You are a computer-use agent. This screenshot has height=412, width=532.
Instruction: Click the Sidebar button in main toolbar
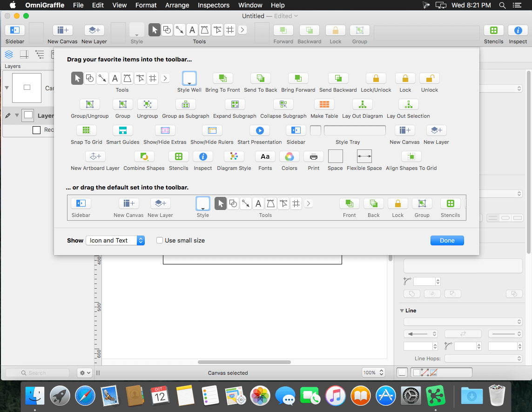(x=14, y=30)
